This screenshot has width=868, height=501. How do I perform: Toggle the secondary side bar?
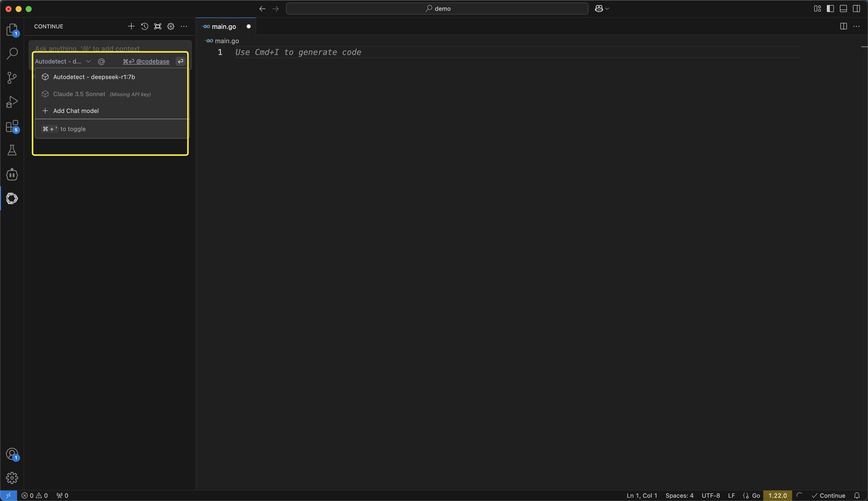[856, 9]
